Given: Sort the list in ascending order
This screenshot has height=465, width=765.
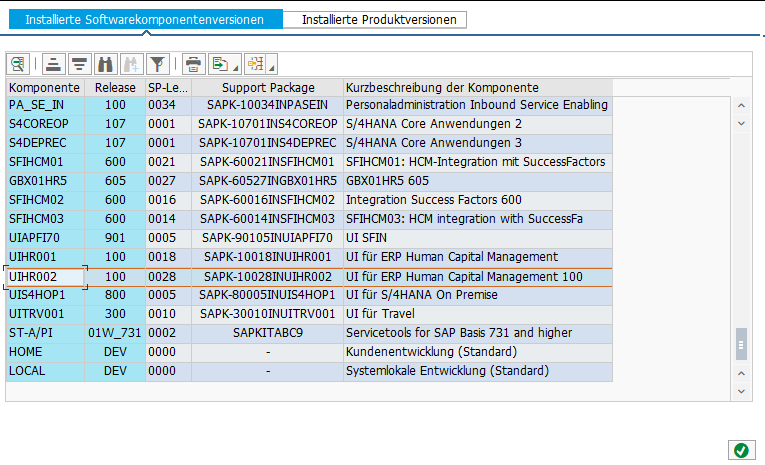Looking at the screenshot, I should 54,64.
